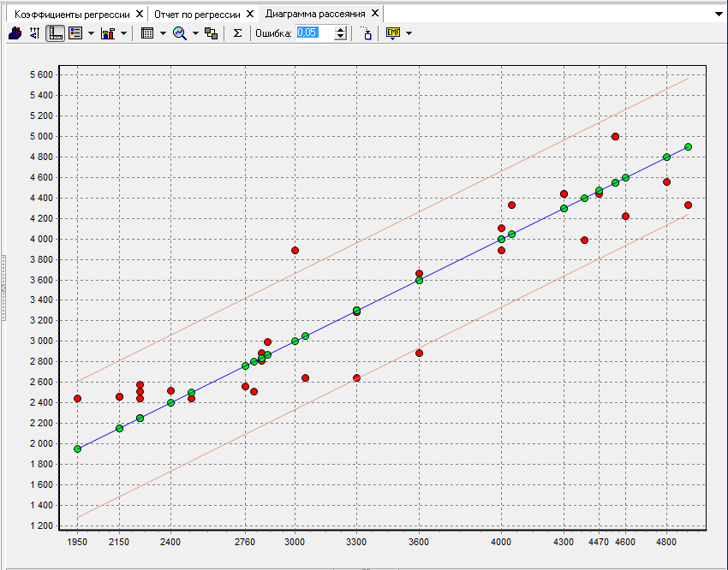Click the x-axis label 1950
Screen dimensions: 728x570
(x=78, y=542)
